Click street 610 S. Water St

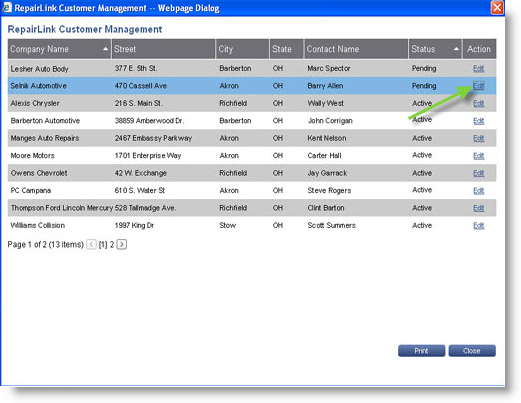[x=140, y=191]
